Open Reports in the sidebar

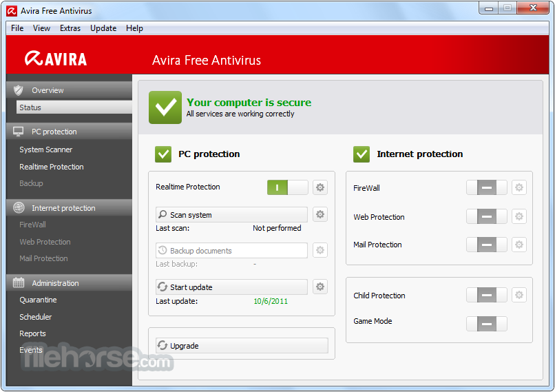tap(32, 333)
